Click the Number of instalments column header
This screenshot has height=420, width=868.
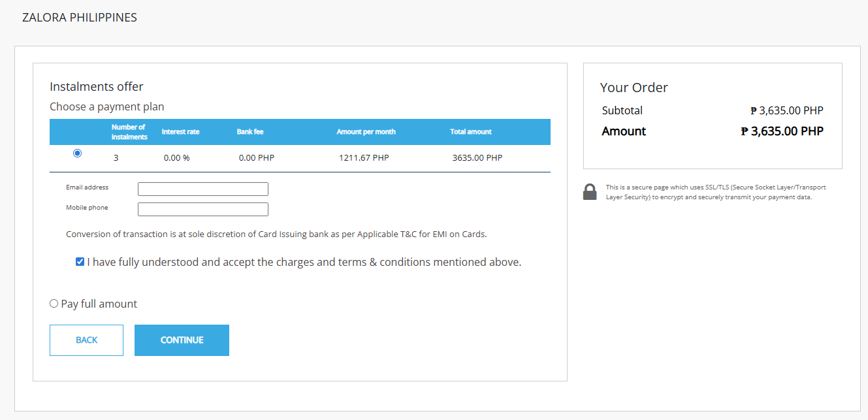pyautogui.click(x=129, y=132)
